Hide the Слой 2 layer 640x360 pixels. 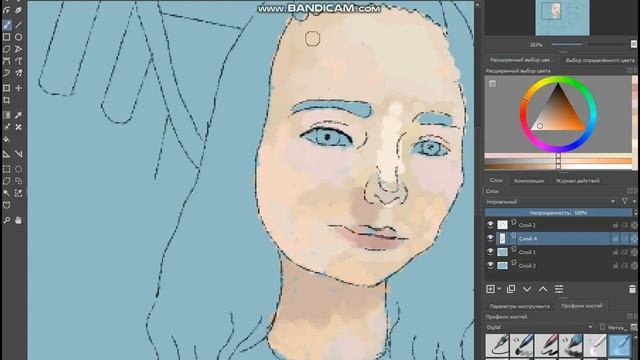(x=490, y=225)
